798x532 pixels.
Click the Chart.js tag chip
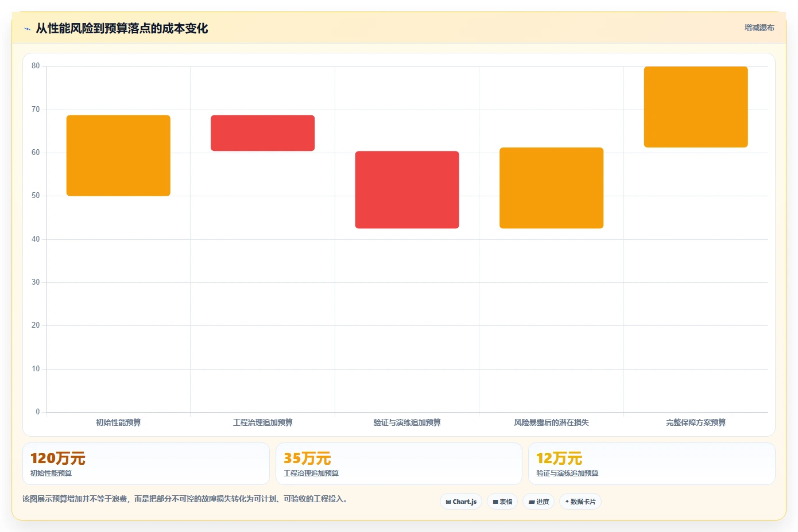coord(461,502)
